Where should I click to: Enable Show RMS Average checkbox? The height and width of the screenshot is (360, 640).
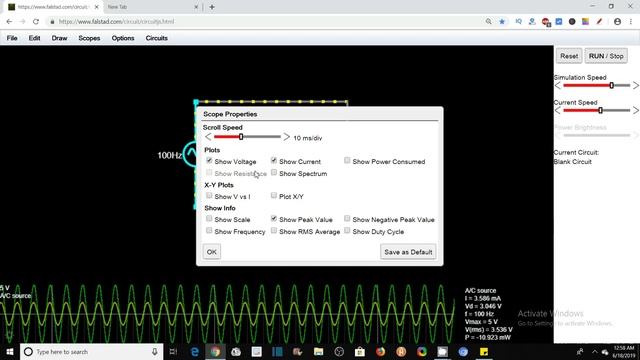274,231
